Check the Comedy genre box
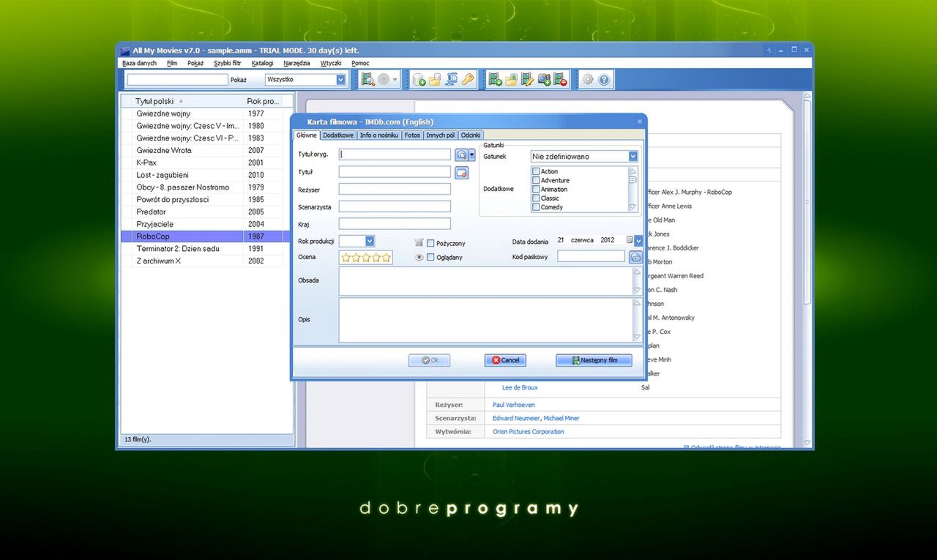937x560 pixels. click(536, 207)
